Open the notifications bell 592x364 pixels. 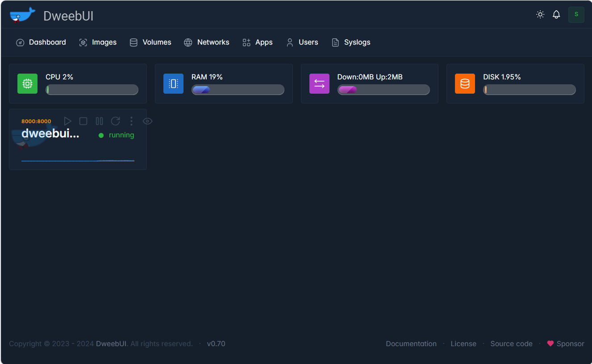(x=556, y=15)
